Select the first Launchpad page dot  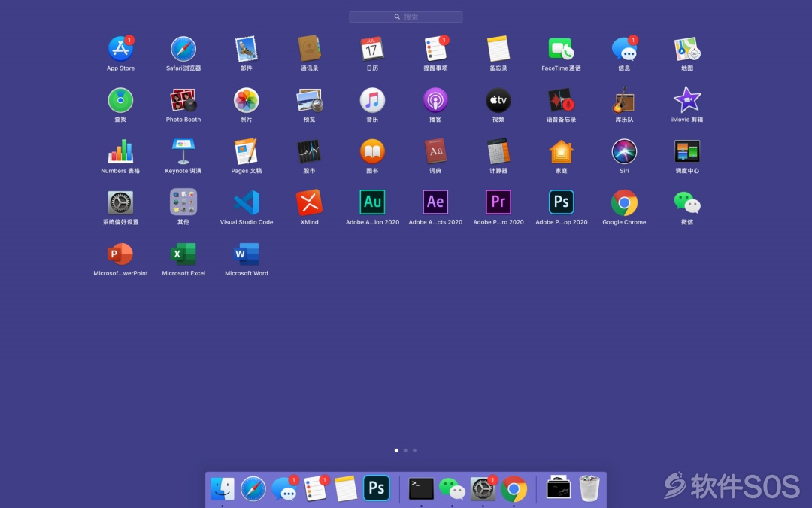(x=396, y=451)
